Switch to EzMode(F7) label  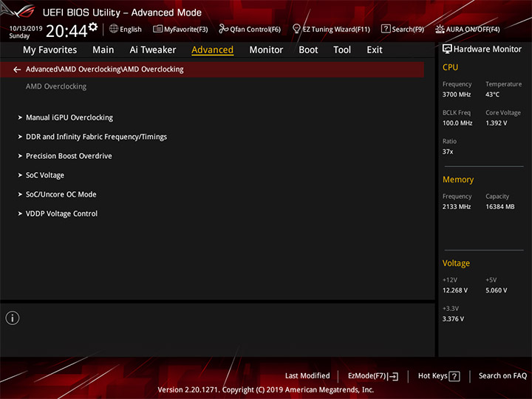pos(367,376)
